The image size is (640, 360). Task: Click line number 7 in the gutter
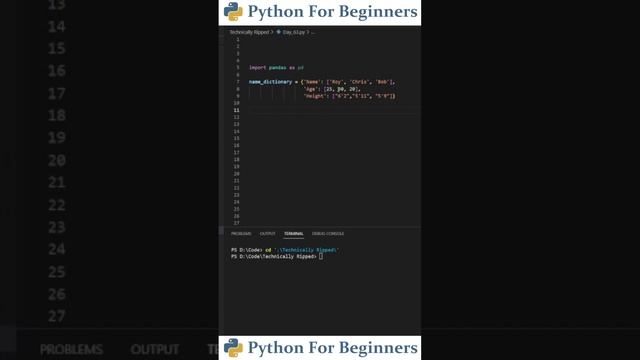[x=238, y=82]
